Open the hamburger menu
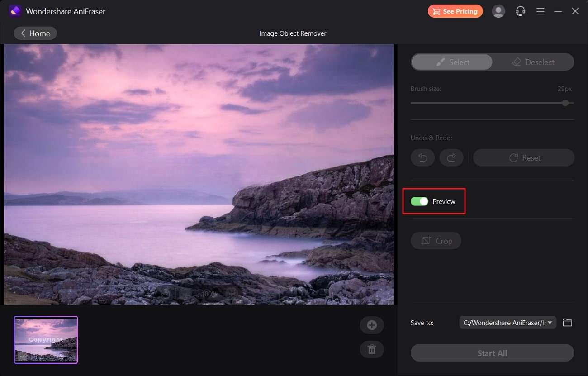The image size is (588, 376). point(540,11)
